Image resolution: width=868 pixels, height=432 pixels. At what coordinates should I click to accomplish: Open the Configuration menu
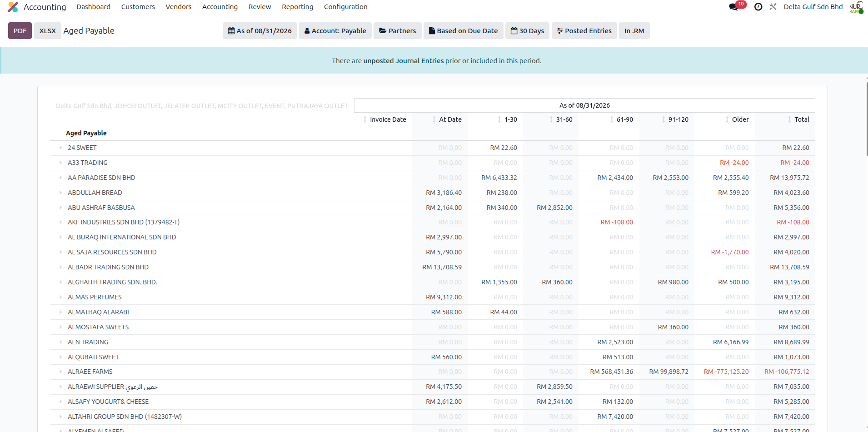[x=346, y=7]
